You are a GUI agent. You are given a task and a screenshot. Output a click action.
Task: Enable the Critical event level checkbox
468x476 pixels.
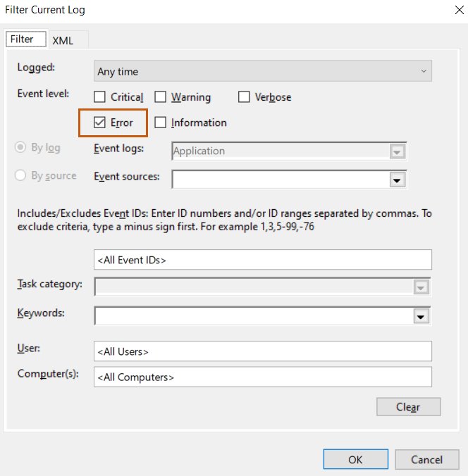coord(100,98)
